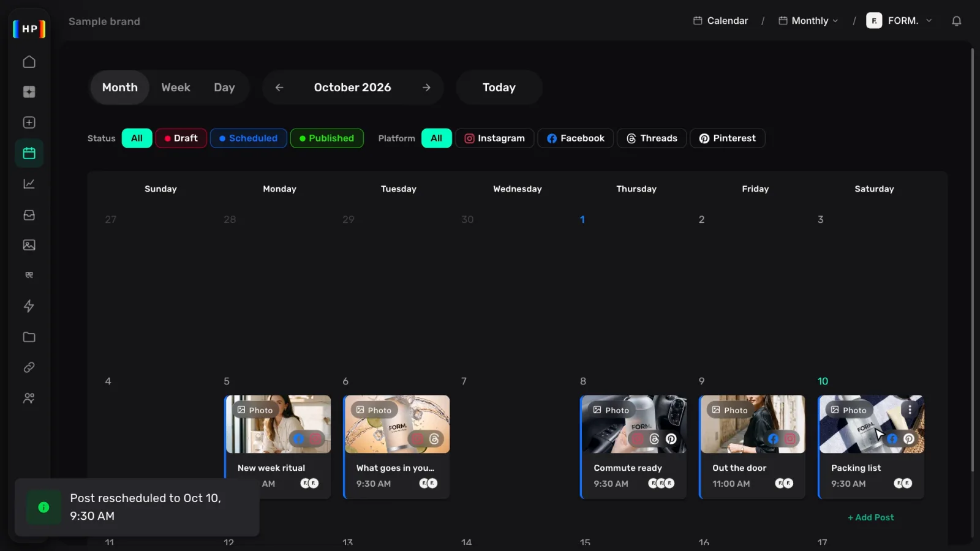980x551 pixels.
Task: Click the Calendar breadcrumb
Action: click(x=720, y=21)
